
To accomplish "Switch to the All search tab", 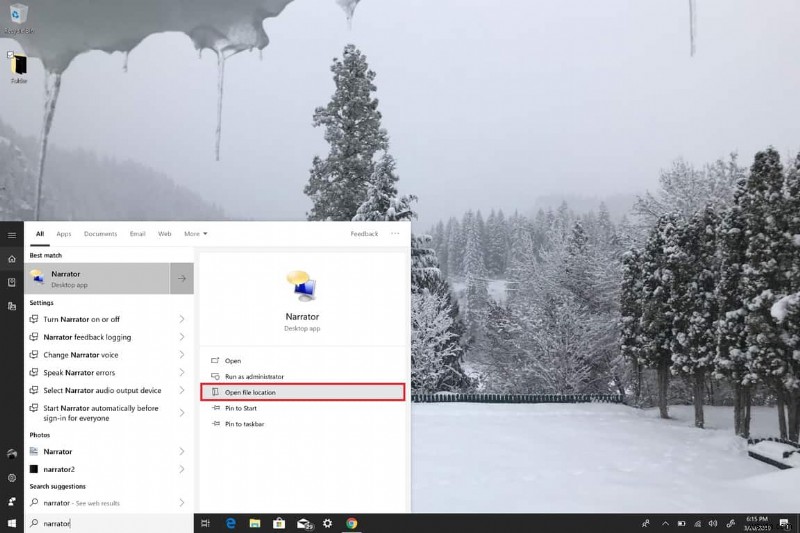I will [40, 234].
